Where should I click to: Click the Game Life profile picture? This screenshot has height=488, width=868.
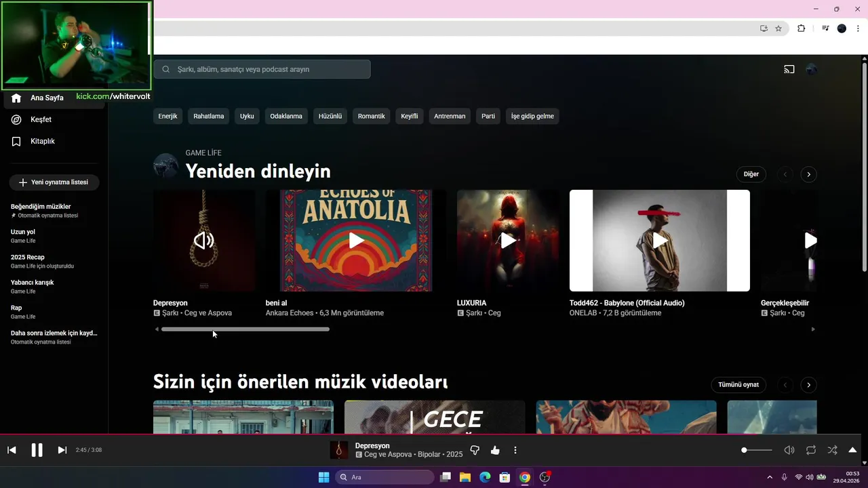165,165
